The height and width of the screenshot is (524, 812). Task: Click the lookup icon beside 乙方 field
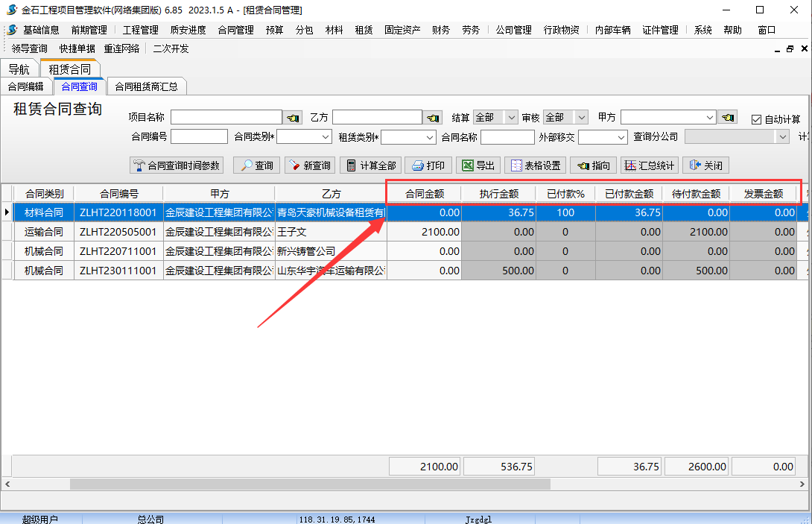pyautogui.click(x=432, y=118)
